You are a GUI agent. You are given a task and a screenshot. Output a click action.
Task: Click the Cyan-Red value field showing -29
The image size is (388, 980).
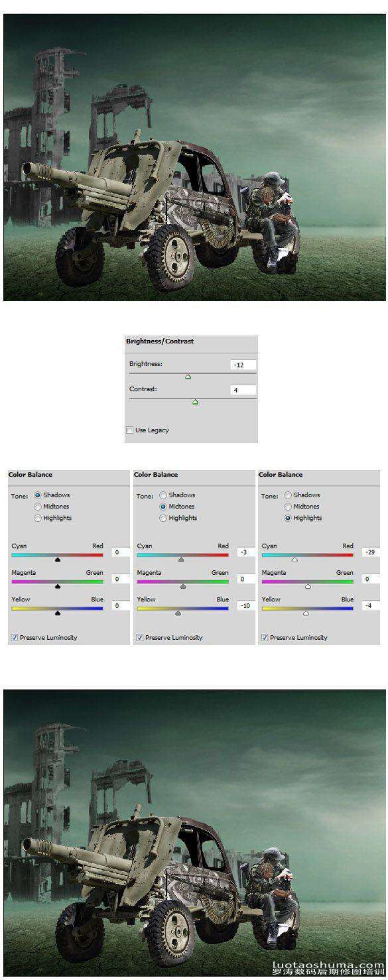tap(371, 552)
